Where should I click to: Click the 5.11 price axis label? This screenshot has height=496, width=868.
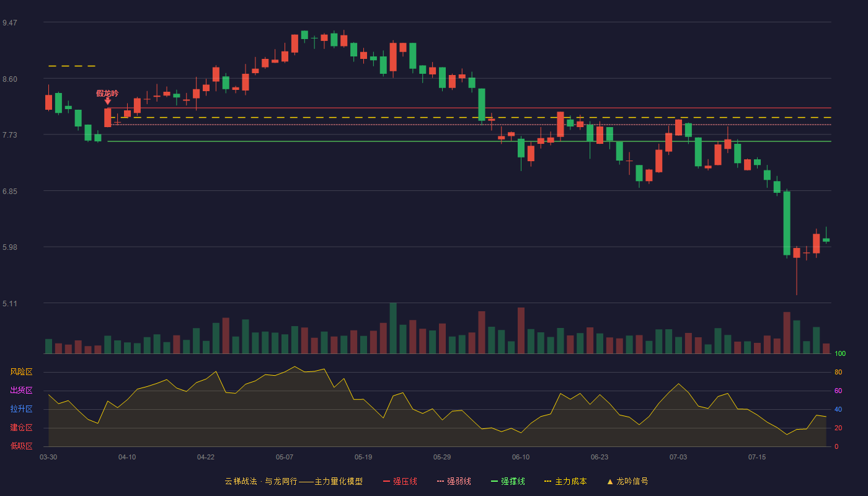tap(10, 304)
